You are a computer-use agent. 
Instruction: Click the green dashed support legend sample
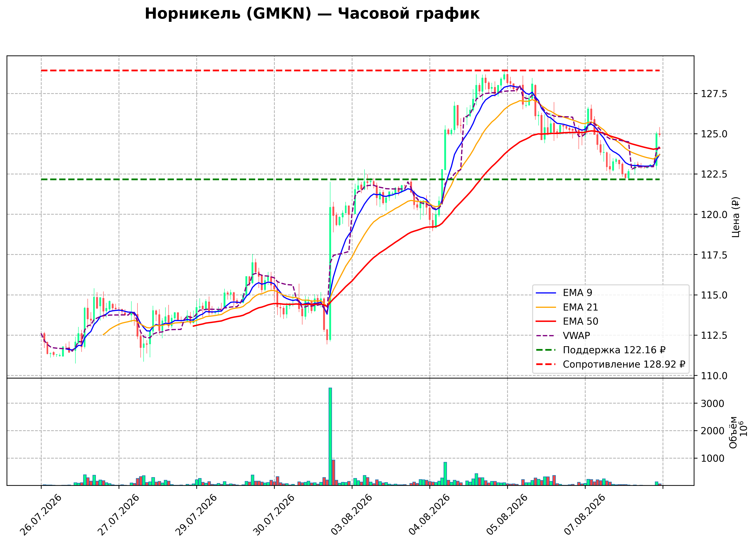tap(546, 350)
